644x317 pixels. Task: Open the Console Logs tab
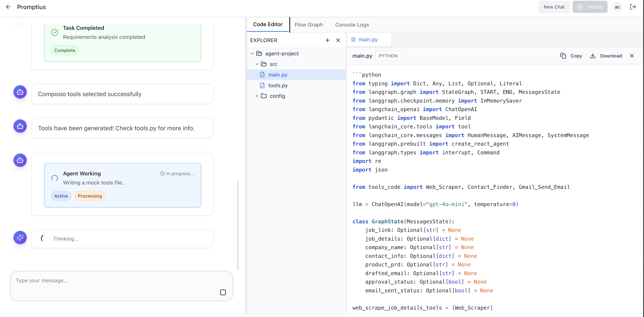(x=352, y=25)
